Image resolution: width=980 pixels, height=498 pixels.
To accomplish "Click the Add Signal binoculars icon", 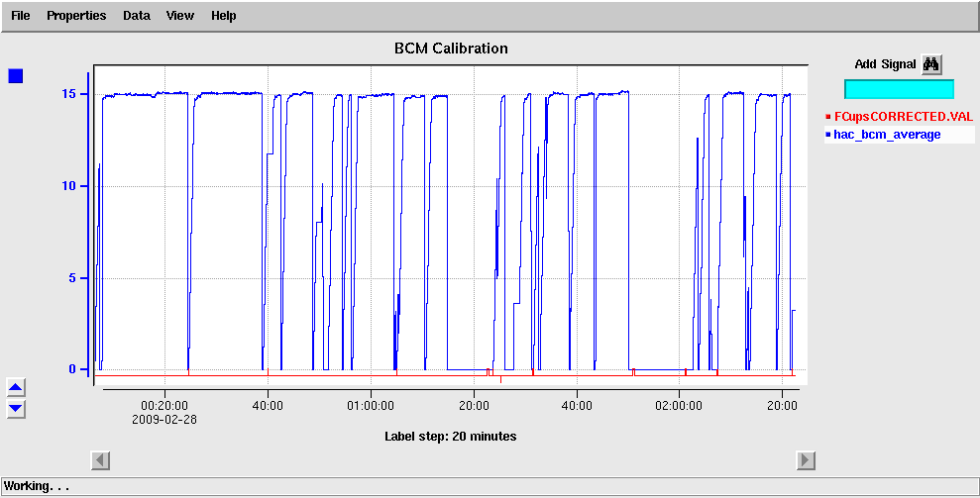I will 931,63.
